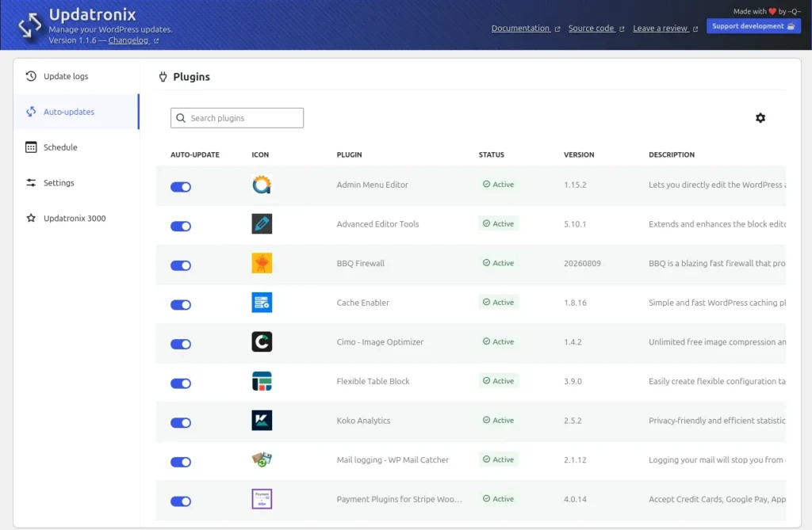
Task: Click the Koko Analytics plugin name
Action: tap(363, 421)
